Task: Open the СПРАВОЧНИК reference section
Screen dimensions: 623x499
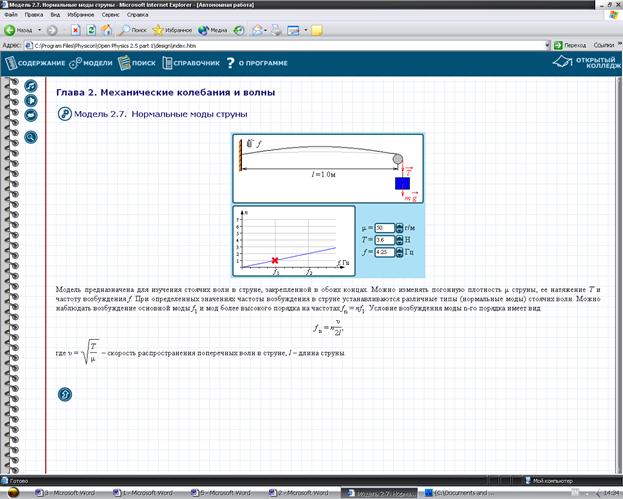Action: click(x=191, y=63)
